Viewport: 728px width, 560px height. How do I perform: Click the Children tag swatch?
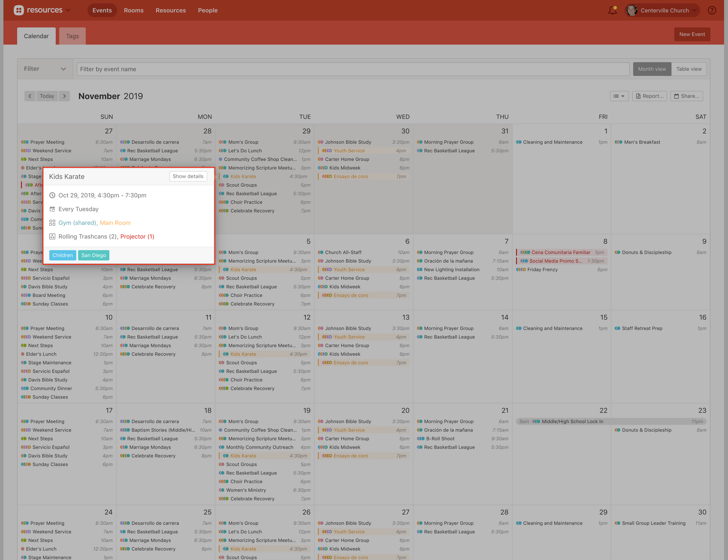(63, 255)
